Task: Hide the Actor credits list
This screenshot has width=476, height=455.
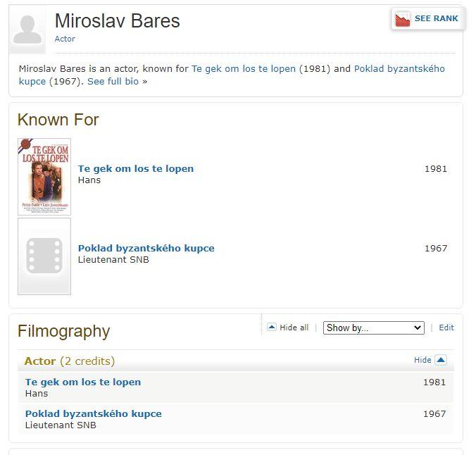Action: 422,360
